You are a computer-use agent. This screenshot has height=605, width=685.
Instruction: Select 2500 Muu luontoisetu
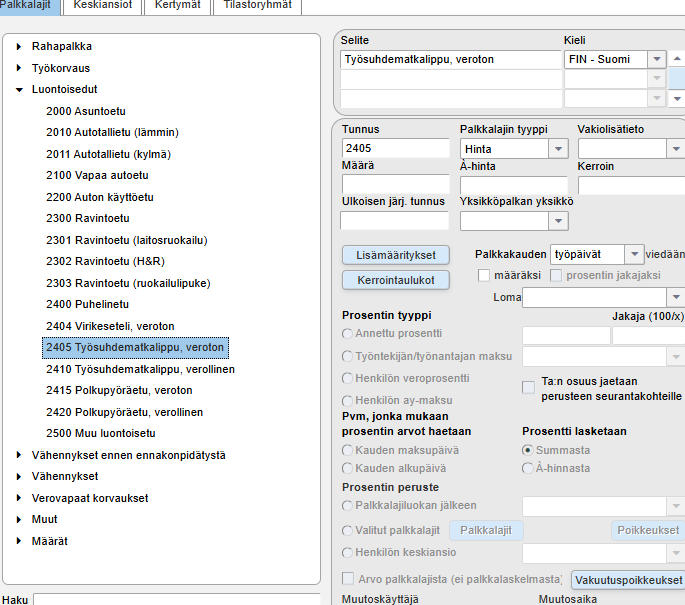point(100,433)
